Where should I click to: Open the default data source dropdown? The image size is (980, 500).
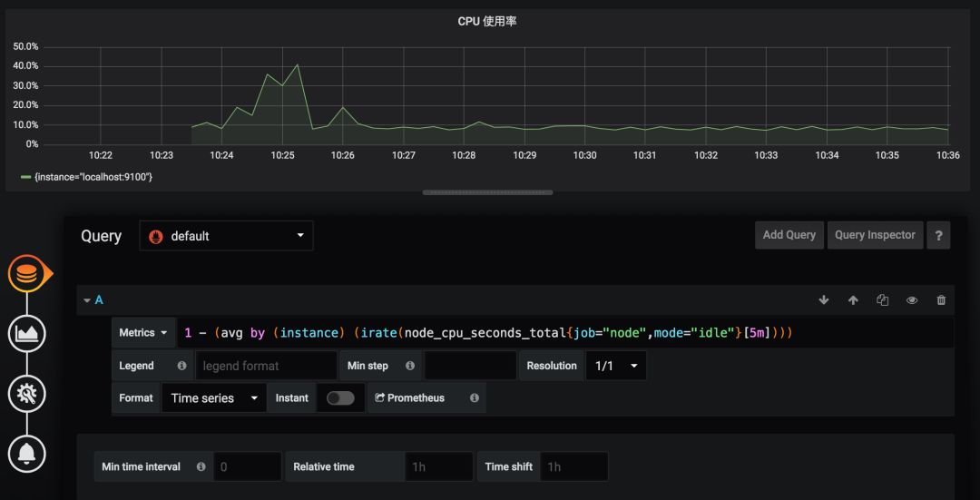226,236
